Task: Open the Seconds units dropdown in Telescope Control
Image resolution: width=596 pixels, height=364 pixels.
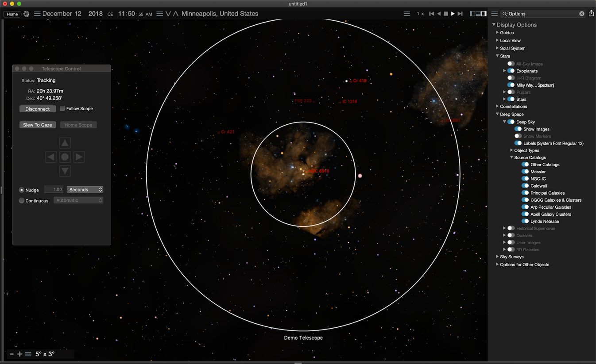Action: tap(85, 189)
